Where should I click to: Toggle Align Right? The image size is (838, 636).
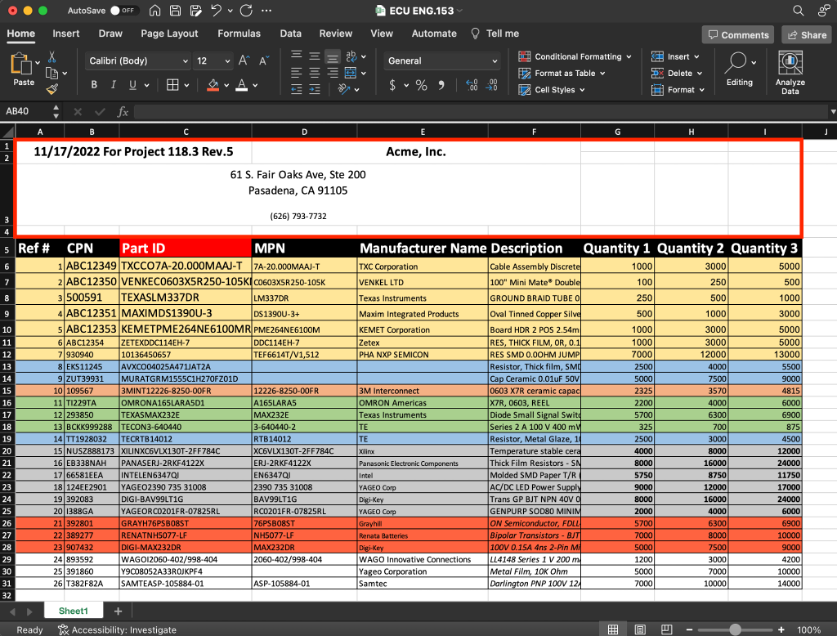coord(332,73)
